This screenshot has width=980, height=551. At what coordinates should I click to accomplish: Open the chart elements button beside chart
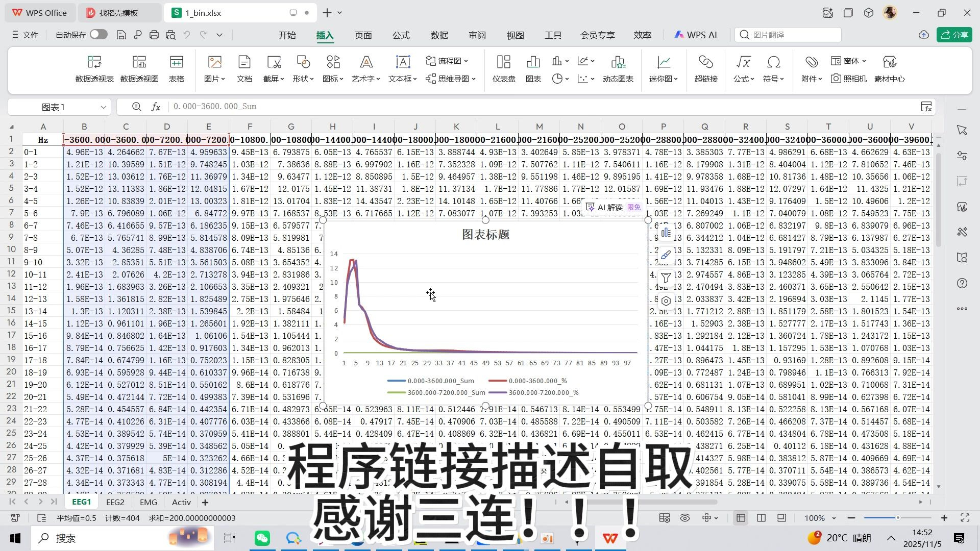pyautogui.click(x=666, y=233)
